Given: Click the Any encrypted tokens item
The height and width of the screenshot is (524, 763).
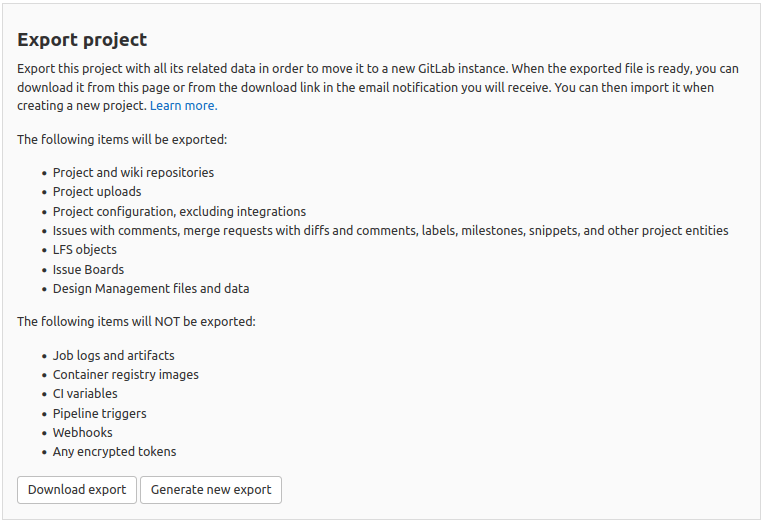Looking at the screenshot, I should (114, 452).
